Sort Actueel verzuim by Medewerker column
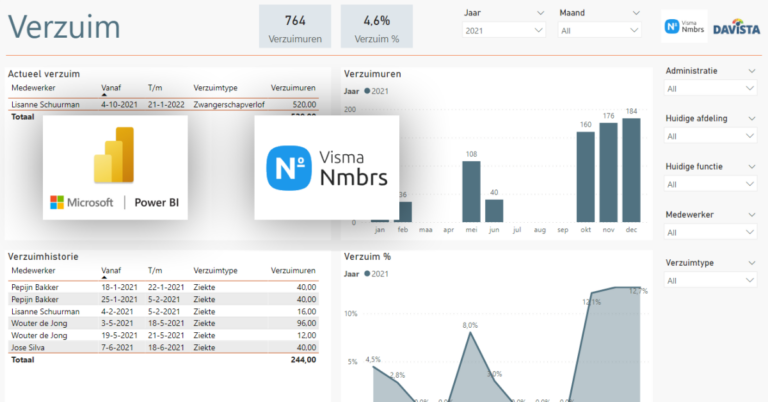768x402 pixels. pyautogui.click(x=33, y=88)
